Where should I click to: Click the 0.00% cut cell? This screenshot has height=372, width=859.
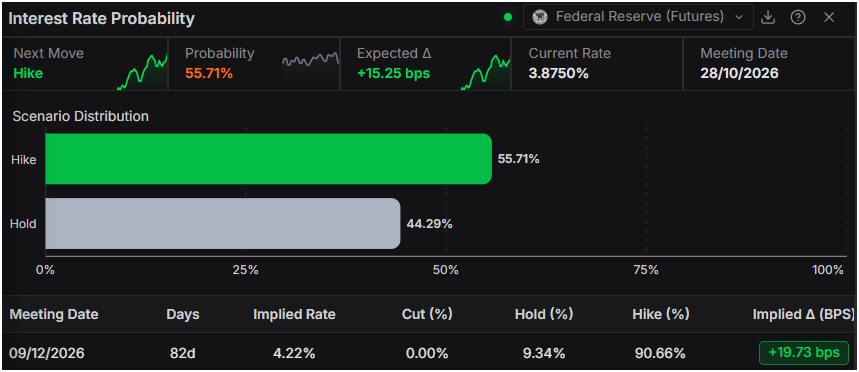coord(427,353)
